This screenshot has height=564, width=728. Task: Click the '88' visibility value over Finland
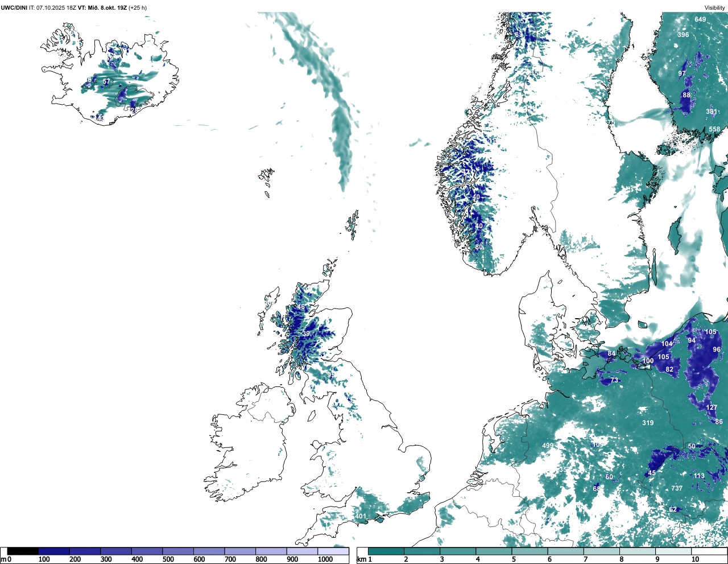pyautogui.click(x=686, y=96)
